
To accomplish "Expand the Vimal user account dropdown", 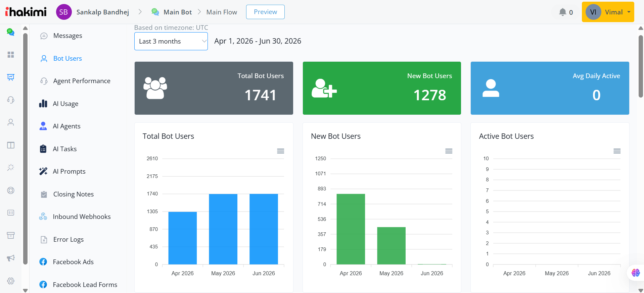I will (608, 12).
